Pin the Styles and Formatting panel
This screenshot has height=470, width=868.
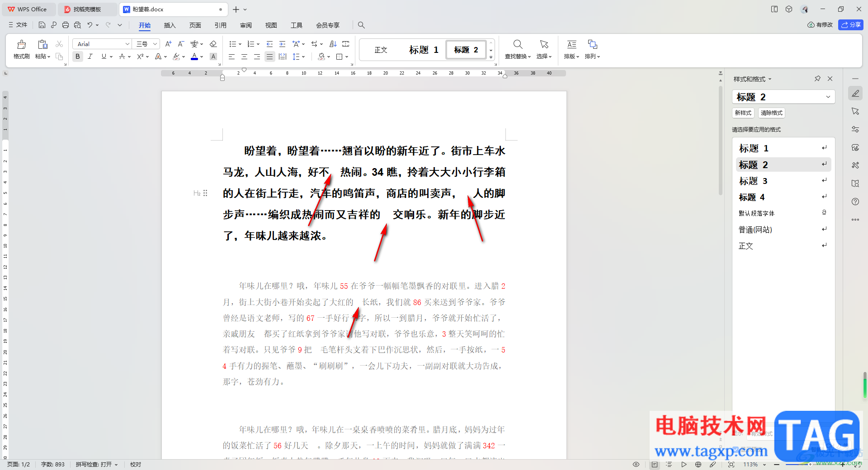pyautogui.click(x=817, y=79)
